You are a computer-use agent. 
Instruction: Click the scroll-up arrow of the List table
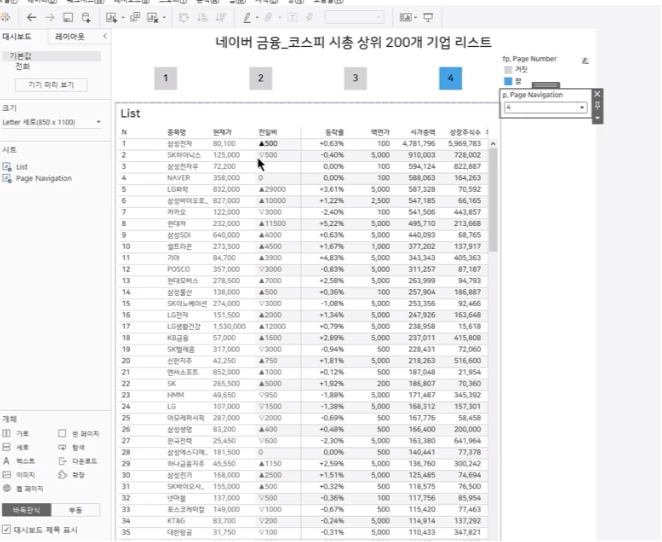(493, 144)
